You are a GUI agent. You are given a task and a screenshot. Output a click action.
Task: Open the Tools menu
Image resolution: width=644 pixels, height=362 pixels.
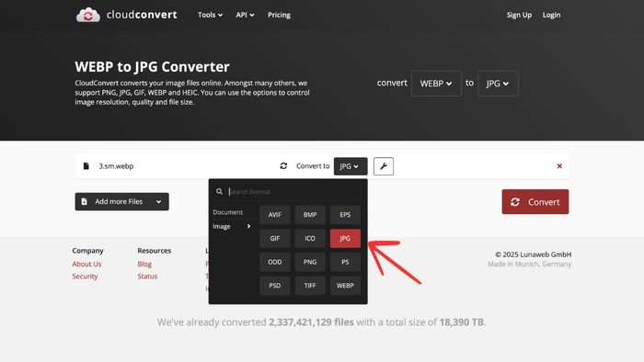210,15
